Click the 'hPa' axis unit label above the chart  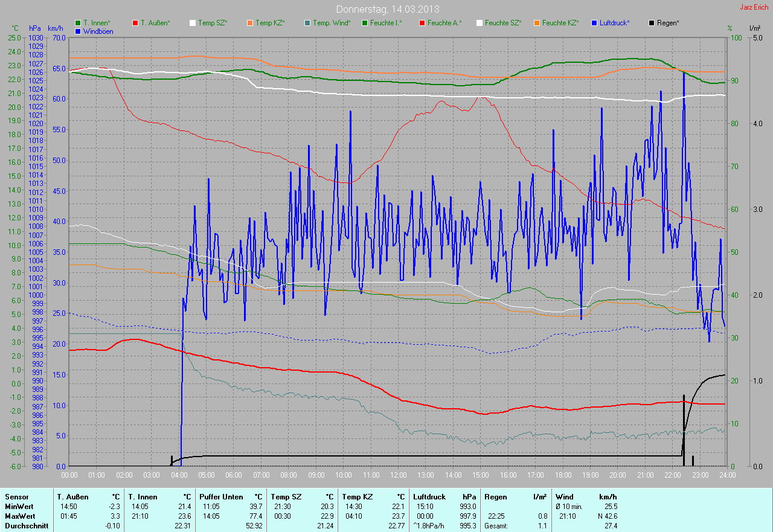click(34, 28)
